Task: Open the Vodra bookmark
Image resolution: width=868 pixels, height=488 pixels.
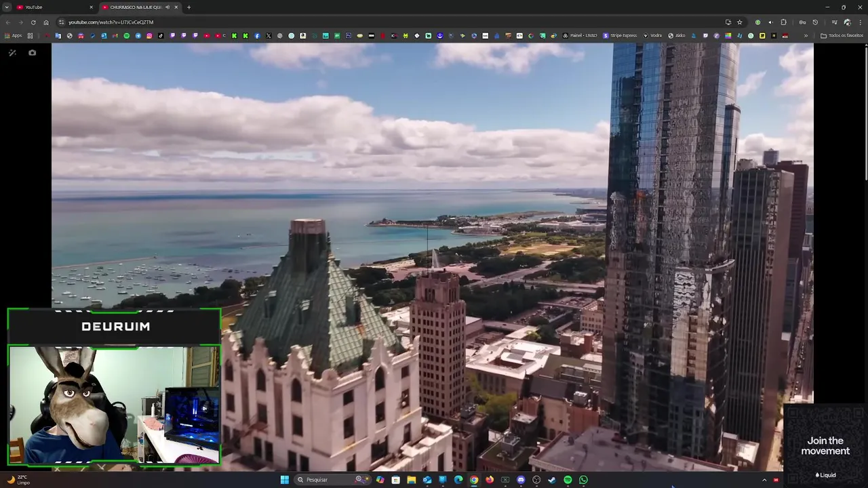Action: tap(652, 35)
